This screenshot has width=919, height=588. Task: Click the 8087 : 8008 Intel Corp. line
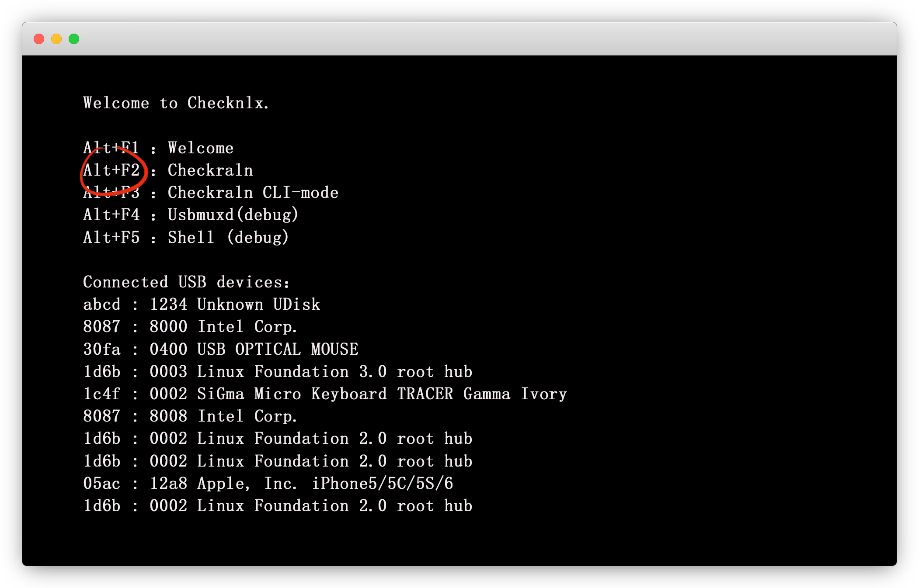pyautogui.click(x=190, y=416)
